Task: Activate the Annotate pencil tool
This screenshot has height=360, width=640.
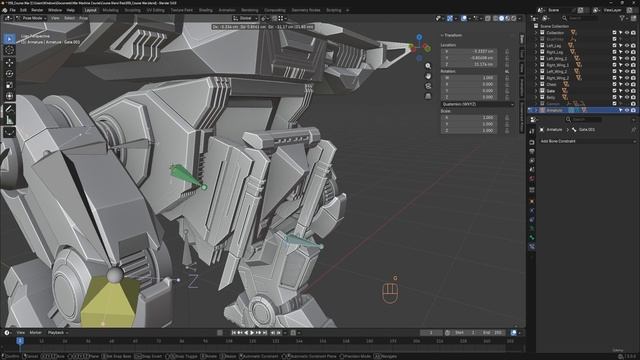Action: click(9, 109)
